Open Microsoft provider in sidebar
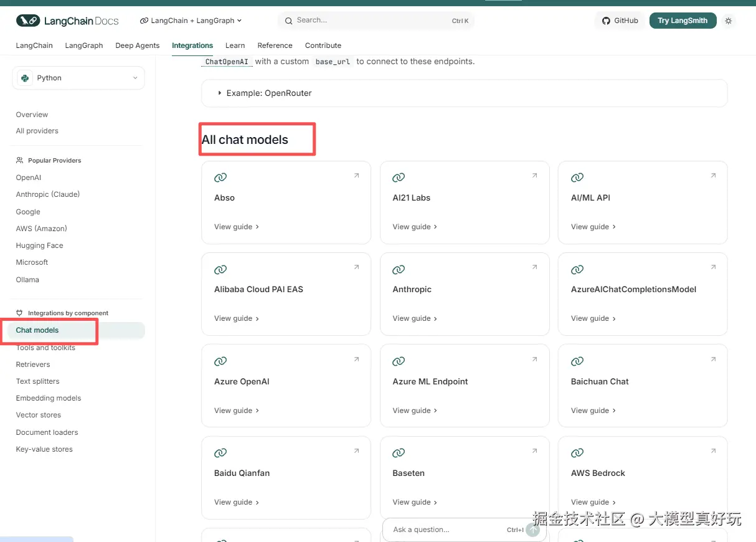 32,262
